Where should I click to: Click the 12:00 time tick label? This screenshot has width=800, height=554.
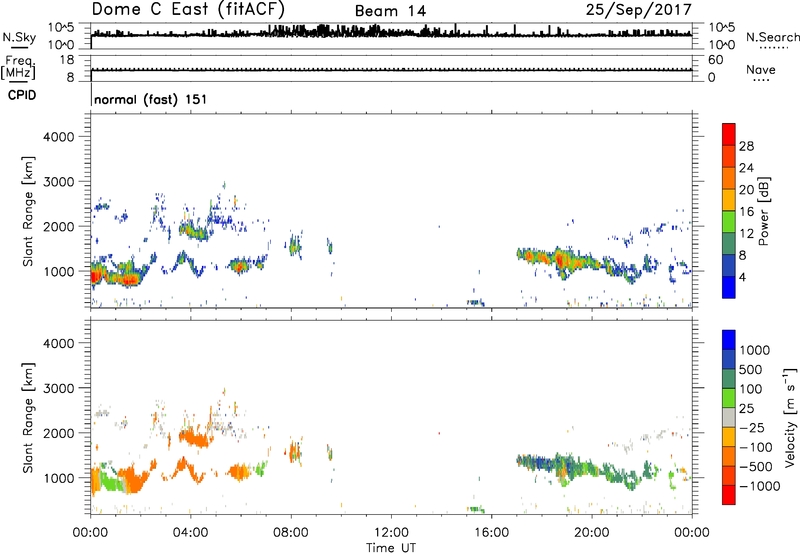[x=391, y=533]
